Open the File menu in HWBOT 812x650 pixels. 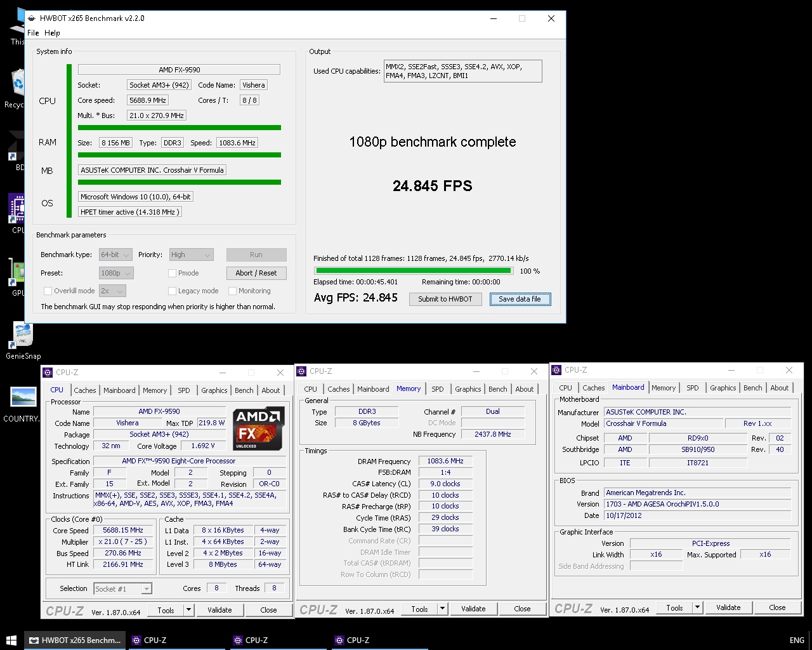pos(33,33)
